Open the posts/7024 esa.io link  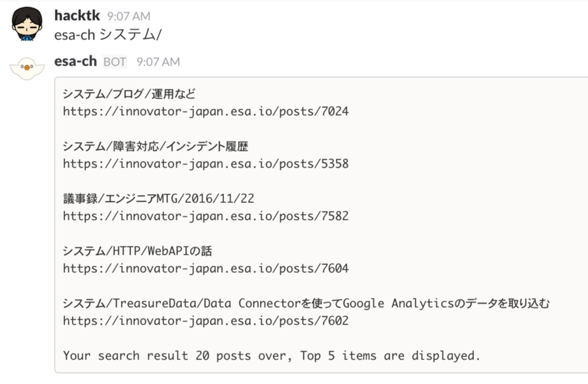click(x=206, y=111)
